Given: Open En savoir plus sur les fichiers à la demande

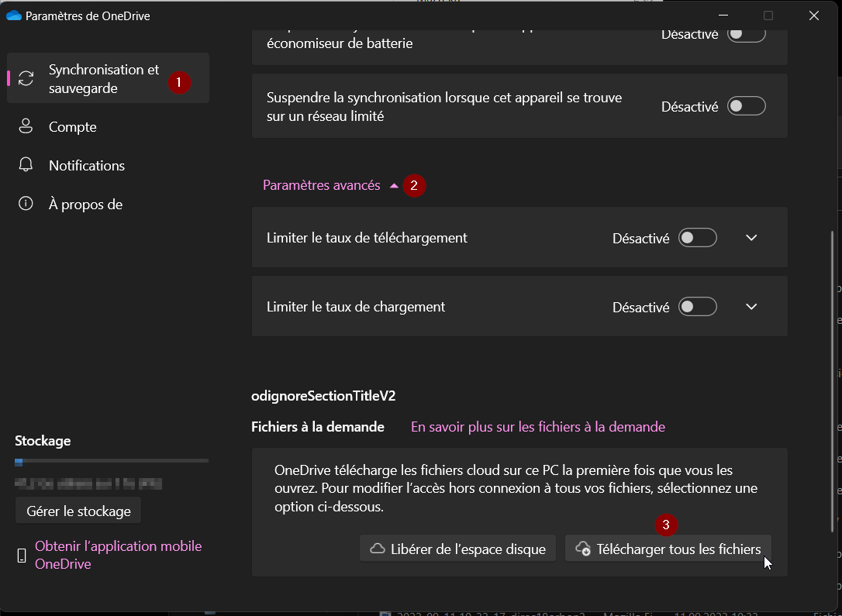Looking at the screenshot, I should (537, 427).
